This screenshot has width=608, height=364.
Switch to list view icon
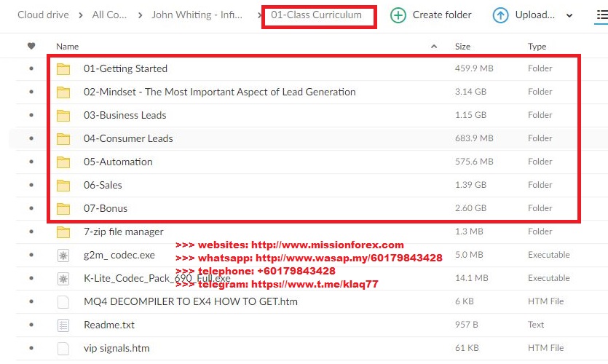601,15
